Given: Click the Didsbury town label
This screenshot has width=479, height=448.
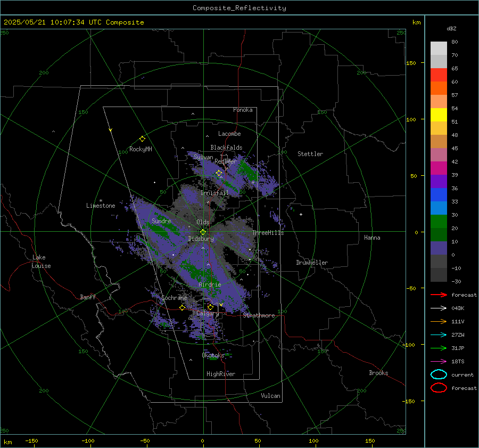Looking at the screenshot, I should pos(201,239).
